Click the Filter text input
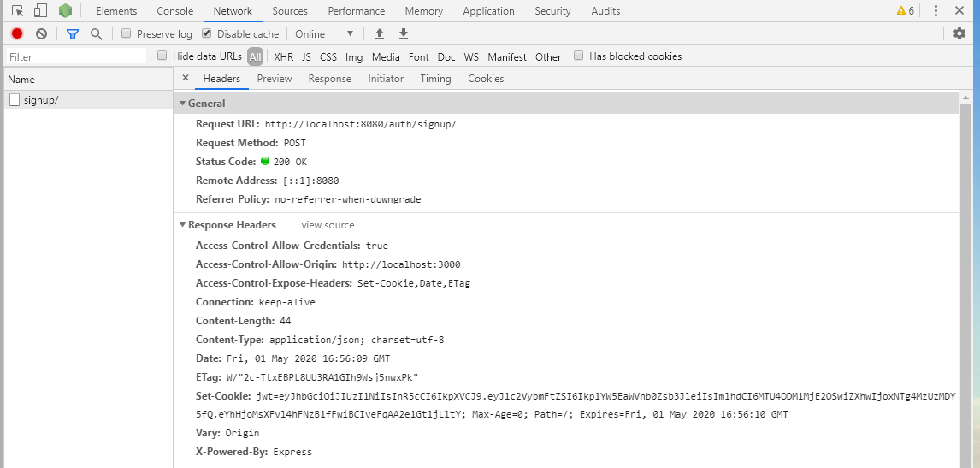The width and height of the screenshot is (980, 468). click(76, 57)
